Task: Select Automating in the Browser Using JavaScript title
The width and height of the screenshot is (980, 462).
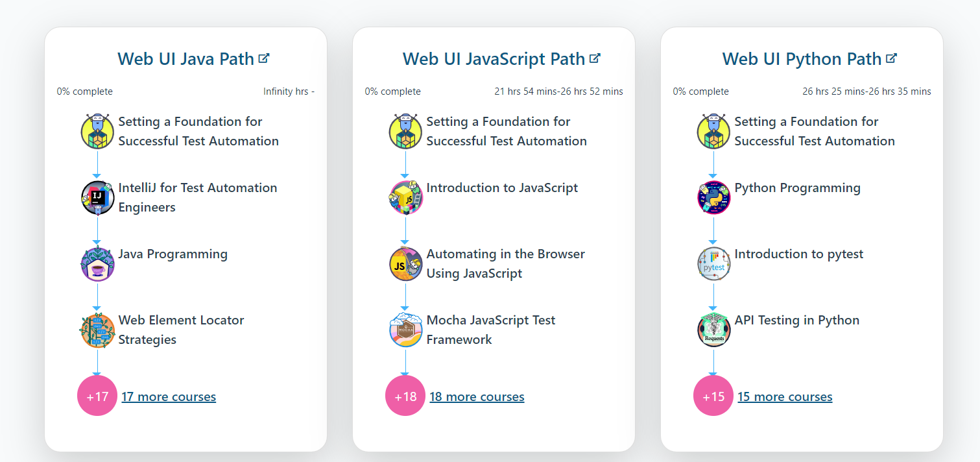Action: point(505,263)
